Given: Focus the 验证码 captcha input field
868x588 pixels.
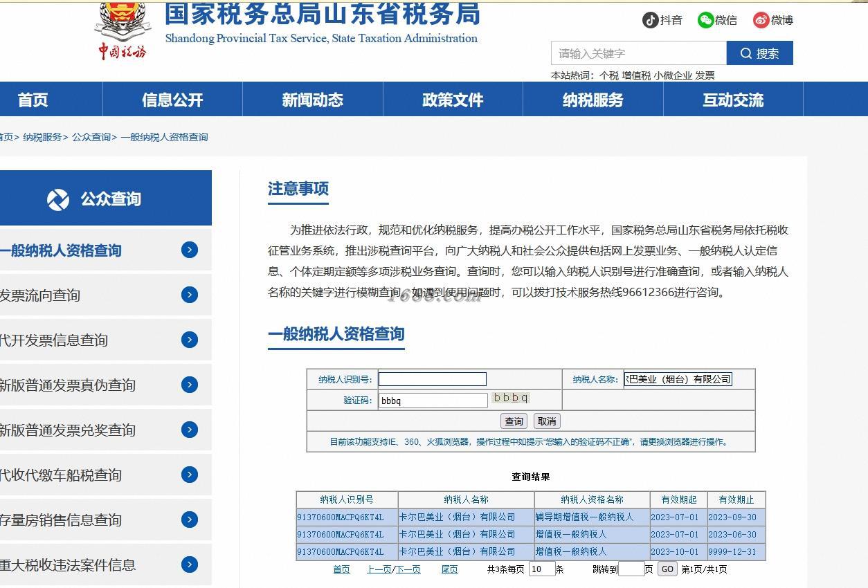Looking at the screenshot, I should 433,401.
